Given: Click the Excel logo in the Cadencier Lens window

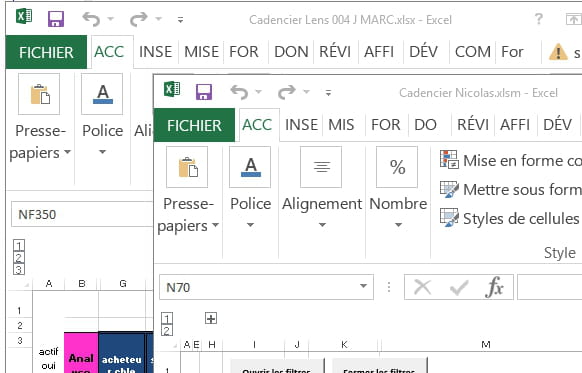Looking at the screenshot, I should tap(24, 16).
